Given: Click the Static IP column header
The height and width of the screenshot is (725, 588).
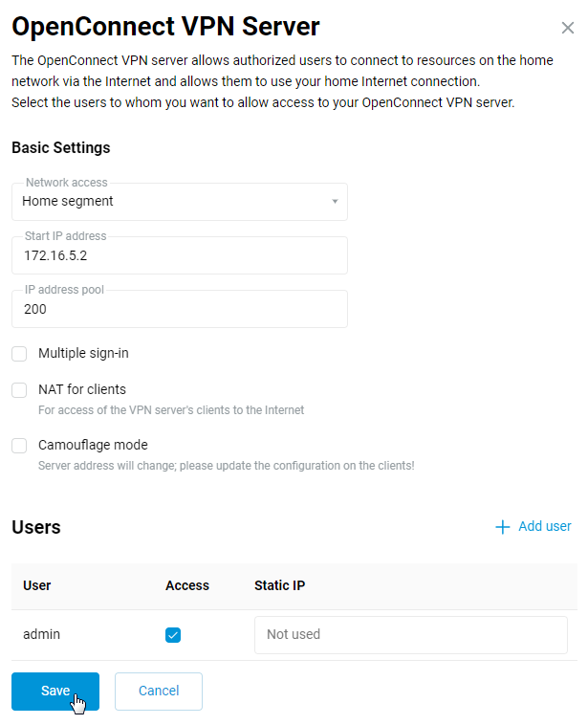Looking at the screenshot, I should (279, 585).
